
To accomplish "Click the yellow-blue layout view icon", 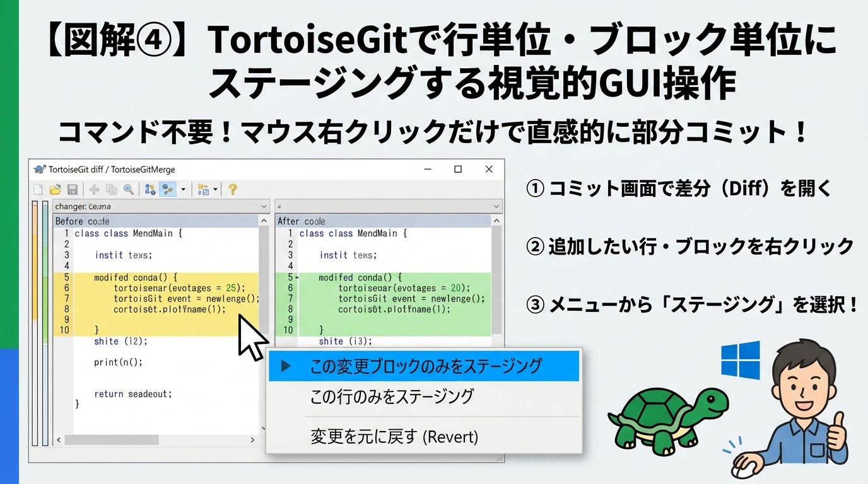I will pyautogui.click(x=203, y=189).
